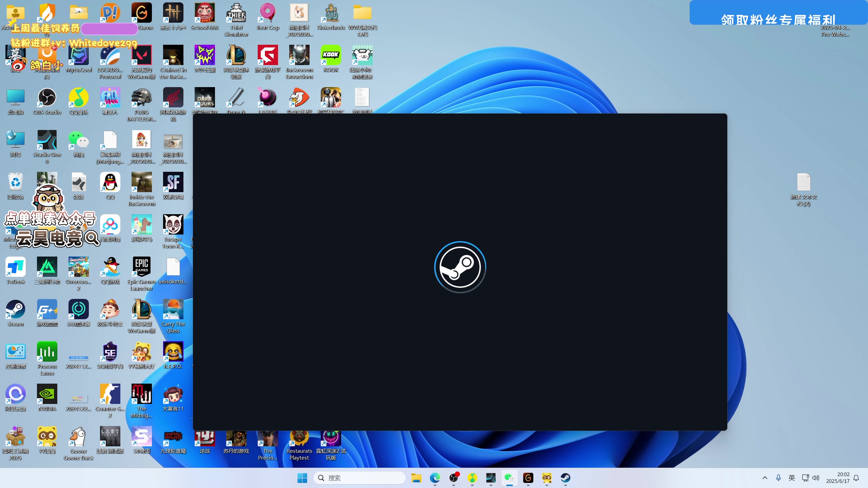Open the volume speaker tray icon

pos(816,478)
